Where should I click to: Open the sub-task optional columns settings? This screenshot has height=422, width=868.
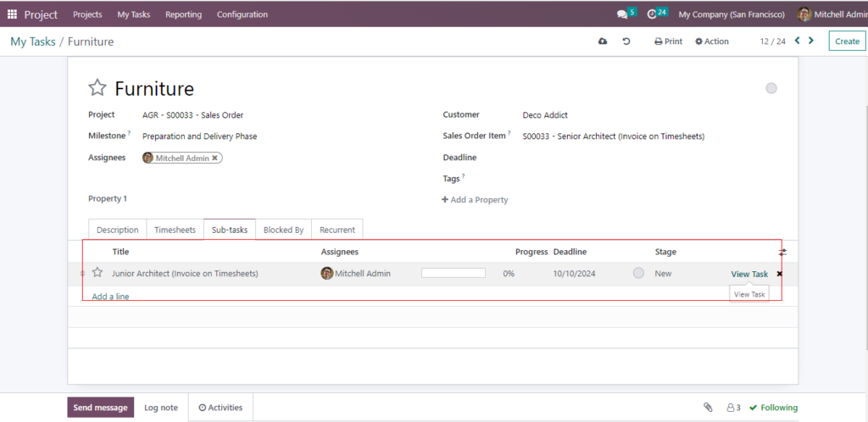pyautogui.click(x=782, y=252)
